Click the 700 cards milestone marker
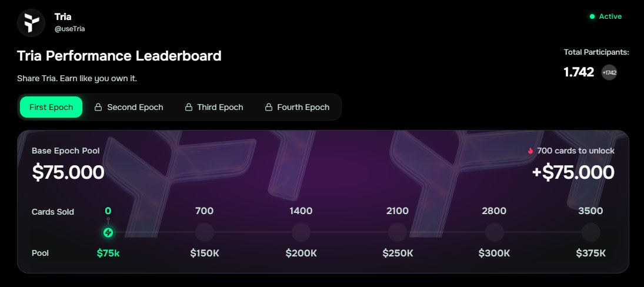 point(204,232)
